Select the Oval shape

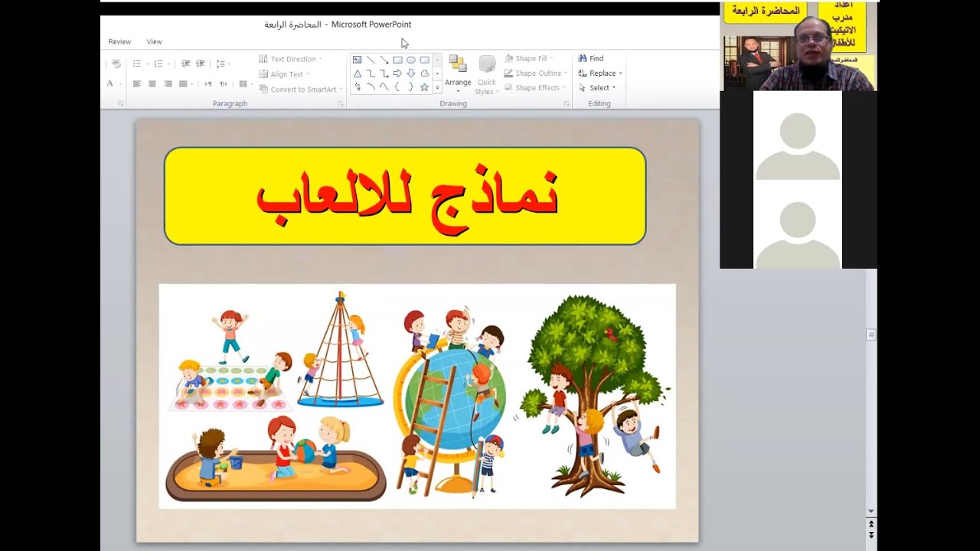411,60
